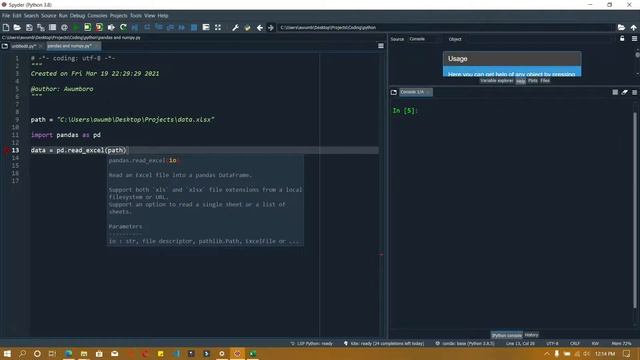
Task: Stop debugging with blue square
Action: (194, 27)
